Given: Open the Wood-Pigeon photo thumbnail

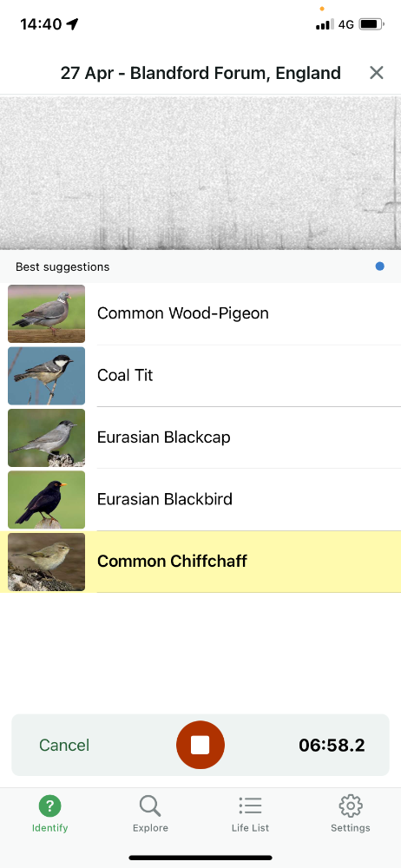Looking at the screenshot, I should (x=47, y=314).
